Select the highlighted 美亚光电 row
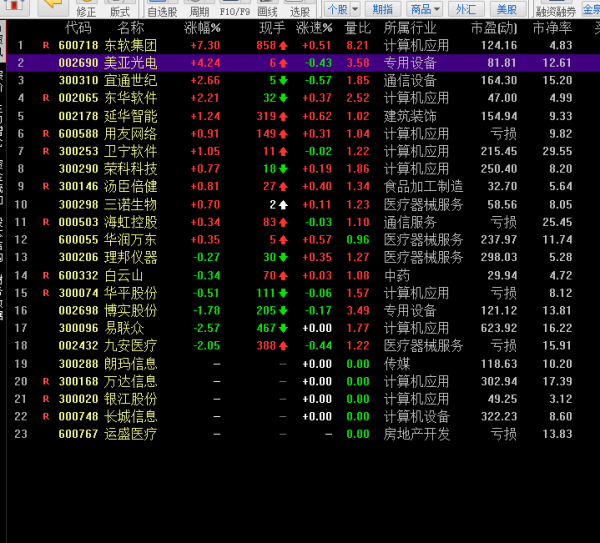Screen dimensions: 600x543 pyautogui.click(x=303, y=63)
